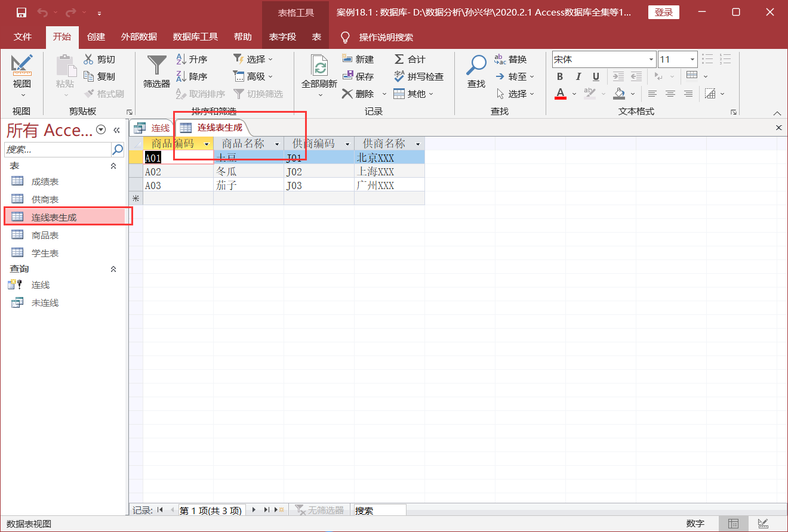The height and width of the screenshot is (532, 788).
Task: Collapse navigation pane with « button
Action: pyautogui.click(x=116, y=129)
